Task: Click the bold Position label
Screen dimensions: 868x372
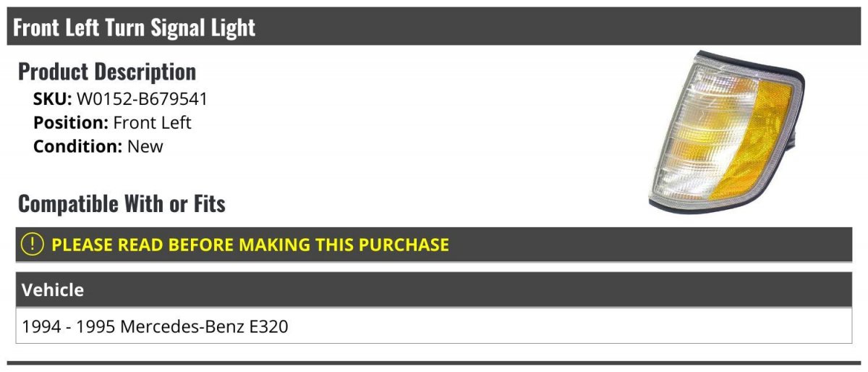Action: (71, 122)
